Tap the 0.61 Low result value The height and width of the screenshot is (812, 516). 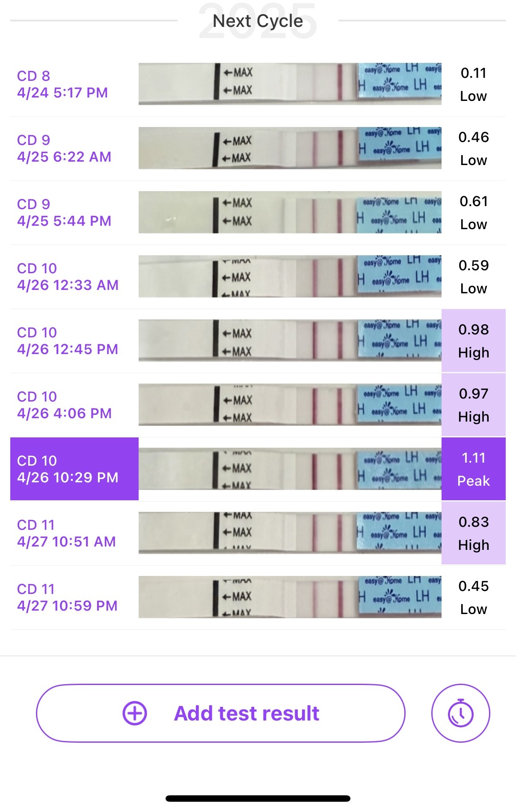coord(473,213)
